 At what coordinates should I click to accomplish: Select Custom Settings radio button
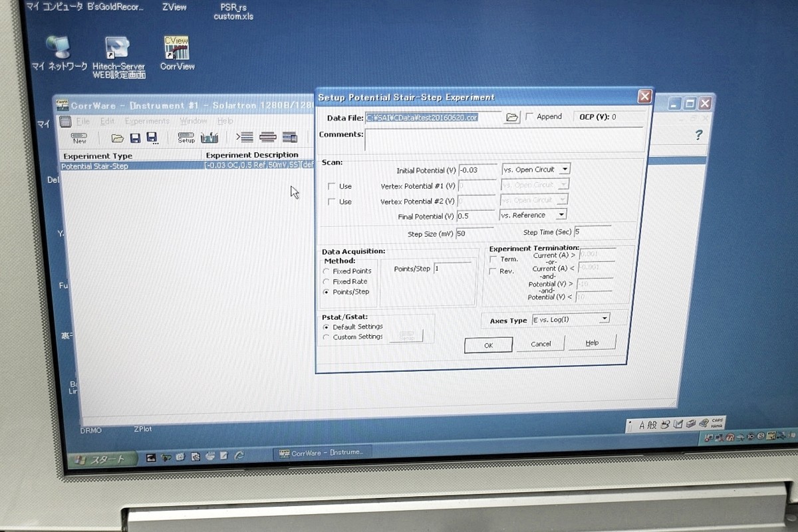pos(326,337)
